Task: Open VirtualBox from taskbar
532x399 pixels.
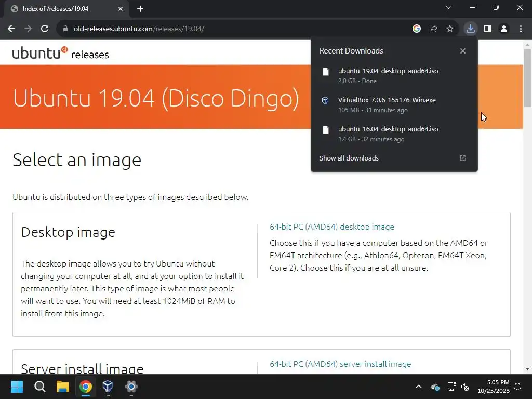Action: coord(108,387)
